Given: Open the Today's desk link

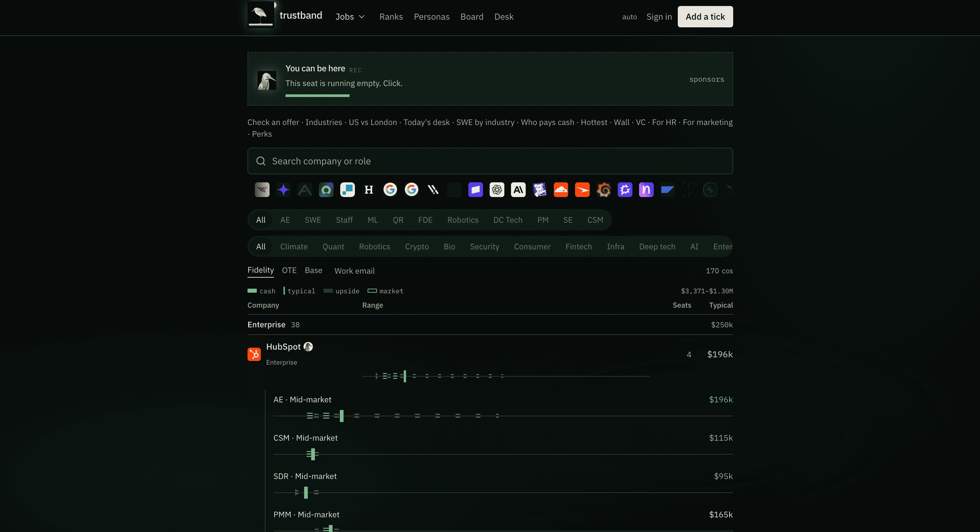Looking at the screenshot, I should (427, 122).
